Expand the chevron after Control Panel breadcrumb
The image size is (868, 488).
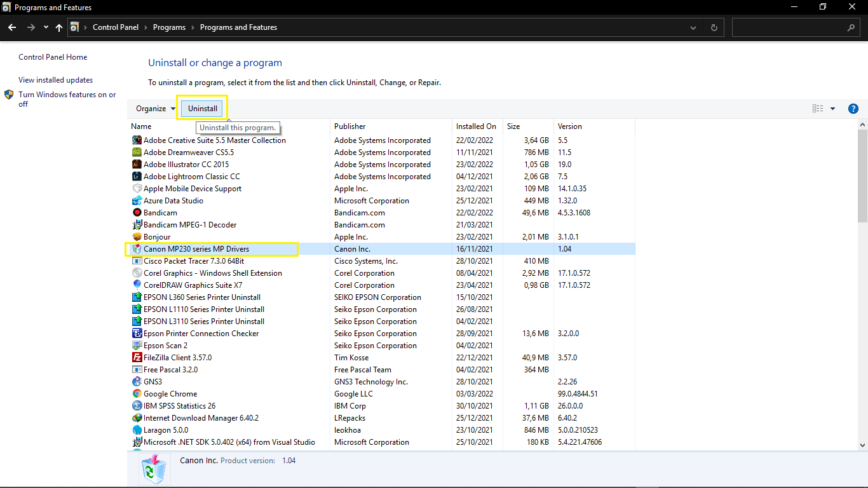click(x=146, y=27)
